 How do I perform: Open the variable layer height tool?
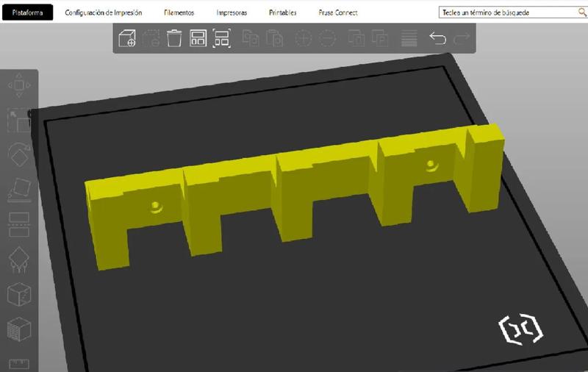(x=409, y=38)
